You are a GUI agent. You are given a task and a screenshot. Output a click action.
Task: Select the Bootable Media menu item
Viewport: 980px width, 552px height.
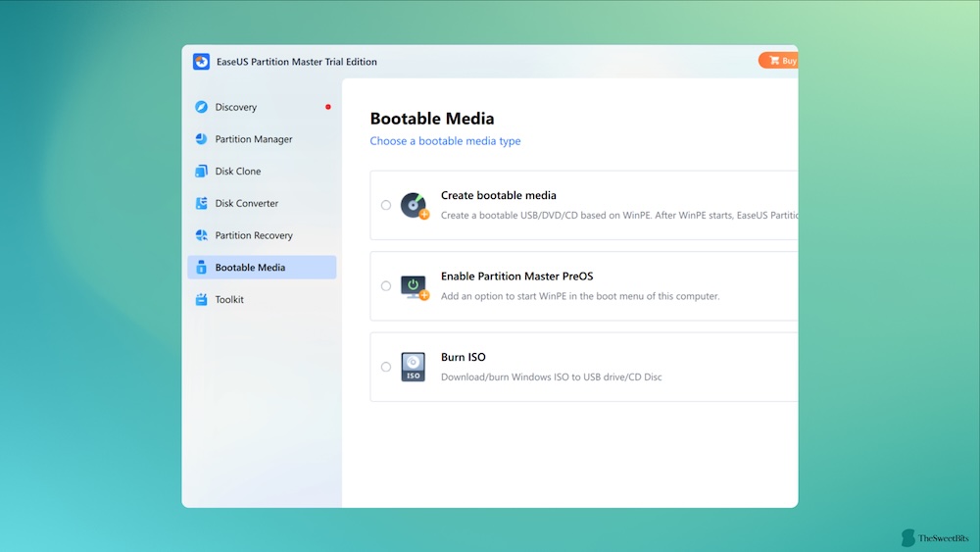coord(262,267)
